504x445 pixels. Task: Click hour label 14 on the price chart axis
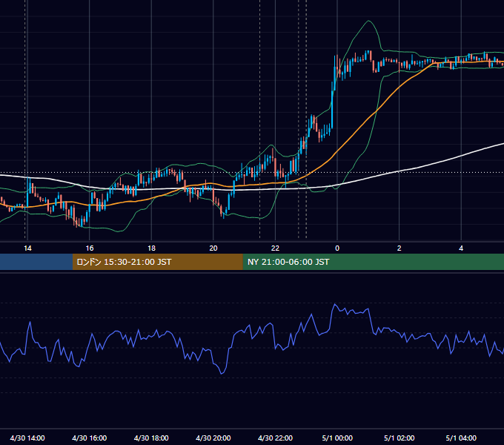(x=27, y=248)
